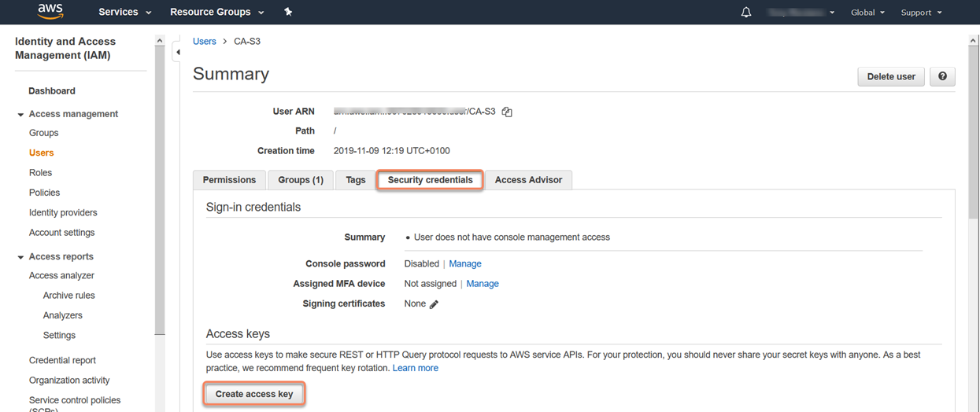980x412 pixels.
Task: Open Organization activity in the sidebar
Action: (69, 381)
